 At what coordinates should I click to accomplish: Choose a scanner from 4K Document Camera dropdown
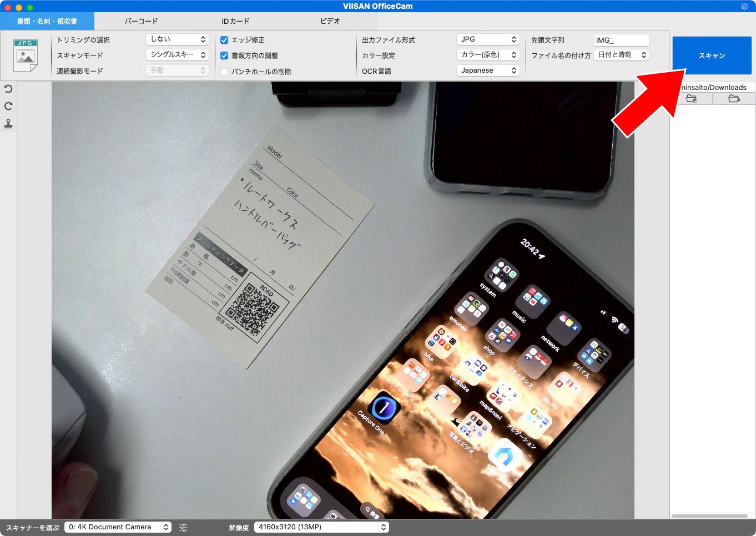click(118, 527)
